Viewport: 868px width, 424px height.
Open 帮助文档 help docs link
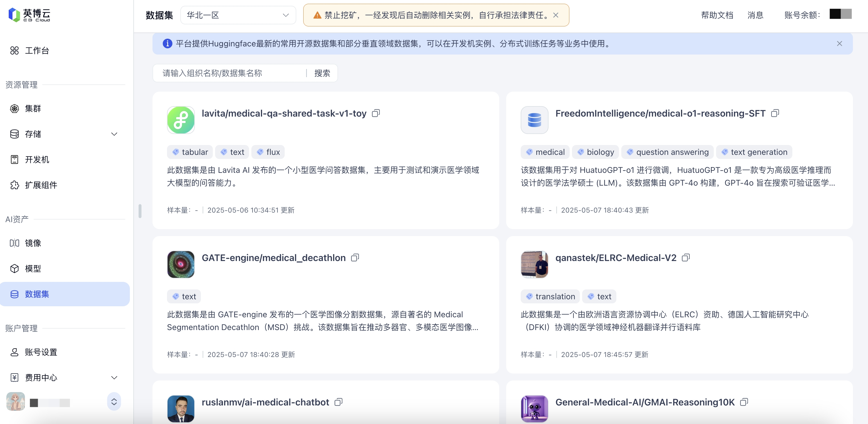tap(717, 15)
